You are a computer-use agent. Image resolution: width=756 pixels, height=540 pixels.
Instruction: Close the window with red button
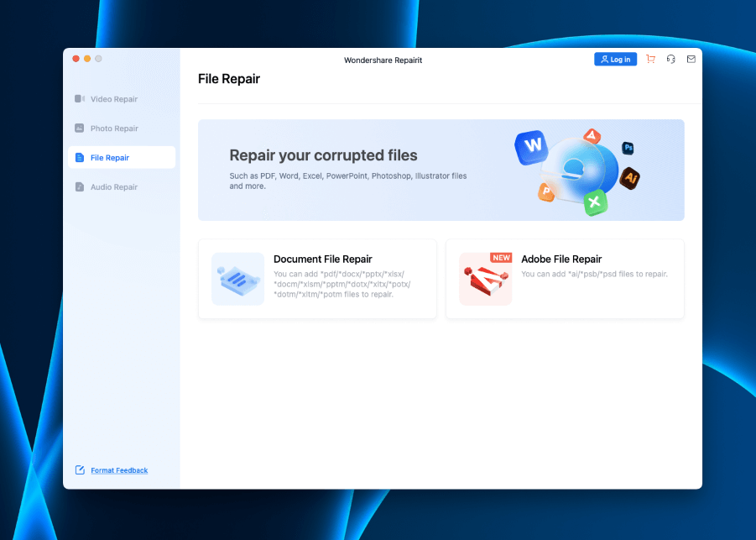76,59
